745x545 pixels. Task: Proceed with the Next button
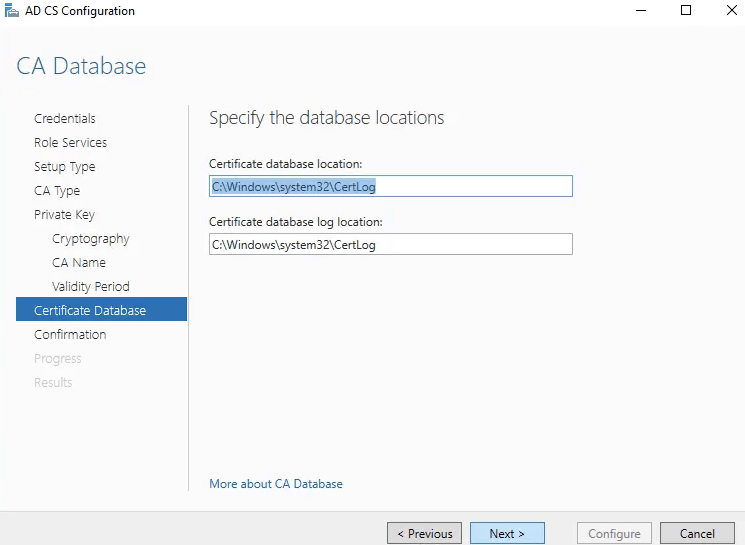(x=507, y=533)
